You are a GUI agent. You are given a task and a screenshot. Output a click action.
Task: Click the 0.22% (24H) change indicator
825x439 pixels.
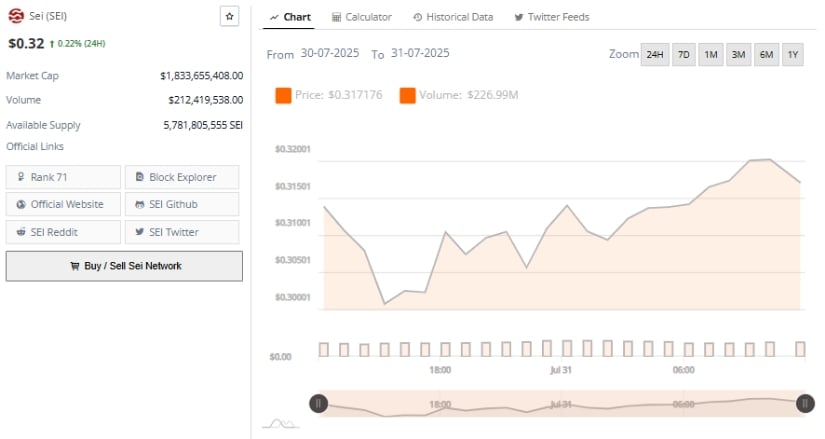click(x=77, y=44)
